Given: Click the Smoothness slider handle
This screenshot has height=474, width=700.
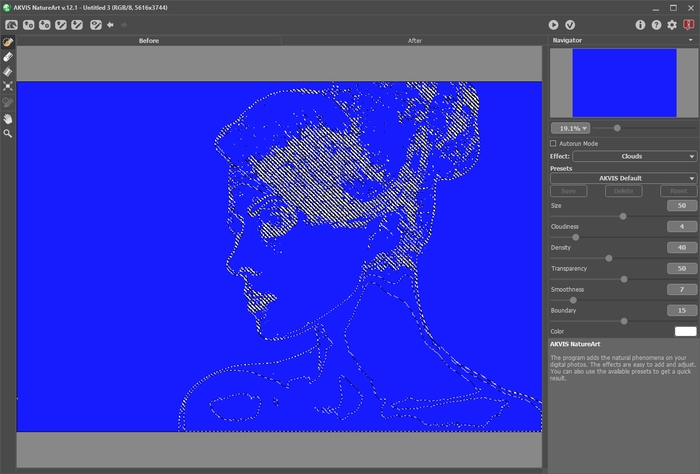Looking at the screenshot, I should tap(573, 300).
